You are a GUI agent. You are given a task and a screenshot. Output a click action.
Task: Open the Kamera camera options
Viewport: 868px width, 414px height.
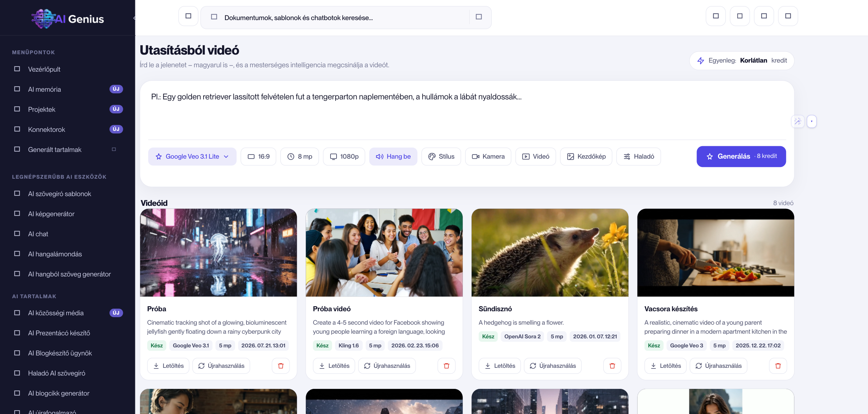(488, 156)
